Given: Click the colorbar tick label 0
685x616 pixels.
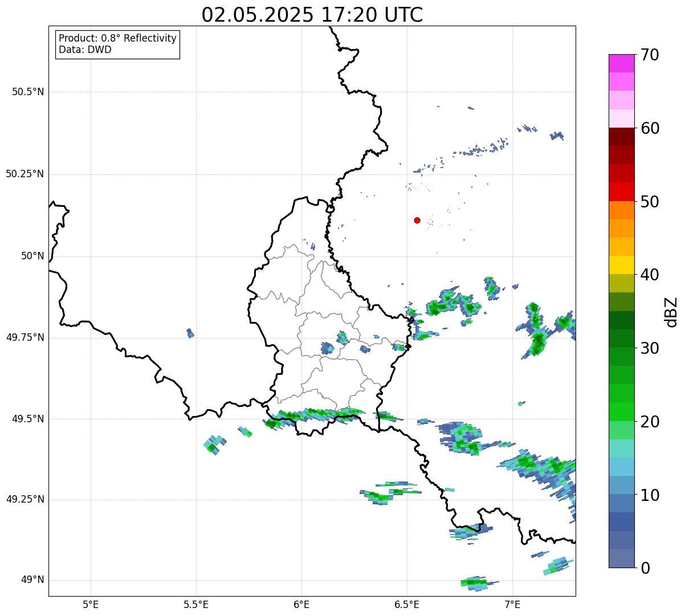Looking at the screenshot, I should coord(645,568).
